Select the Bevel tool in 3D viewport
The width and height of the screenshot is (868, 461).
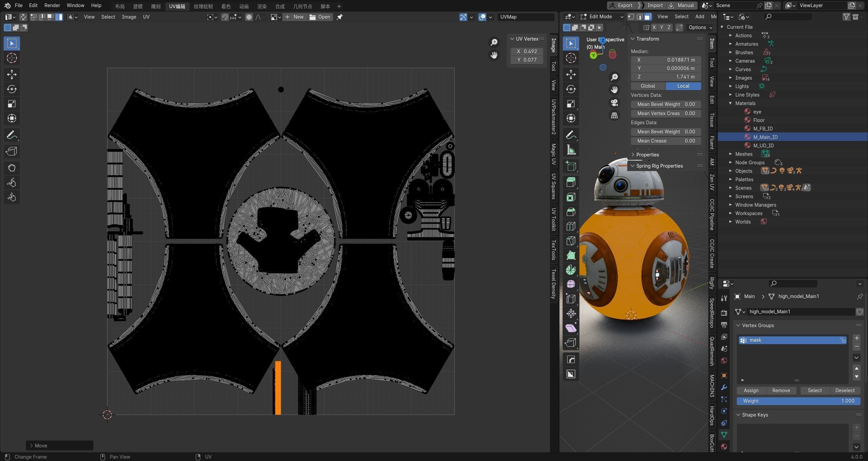click(x=571, y=212)
